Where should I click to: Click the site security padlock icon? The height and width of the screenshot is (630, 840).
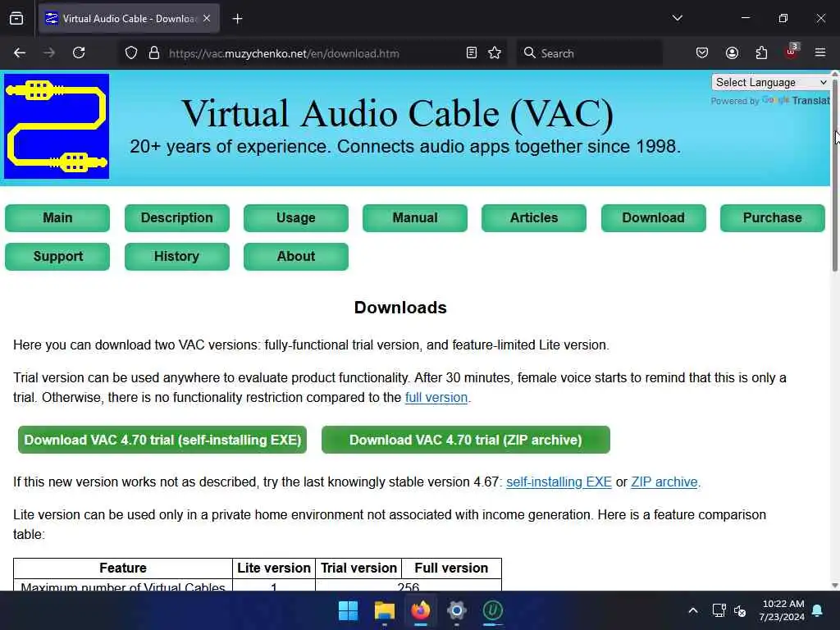pos(154,53)
